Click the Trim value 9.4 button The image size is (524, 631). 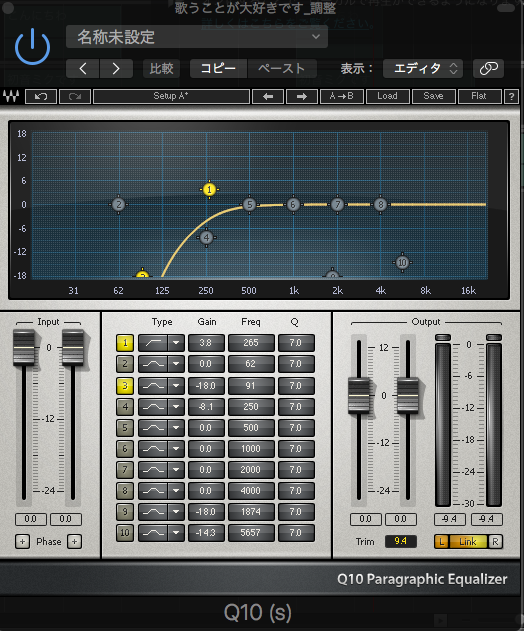pyautogui.click(x=400, y=541)
